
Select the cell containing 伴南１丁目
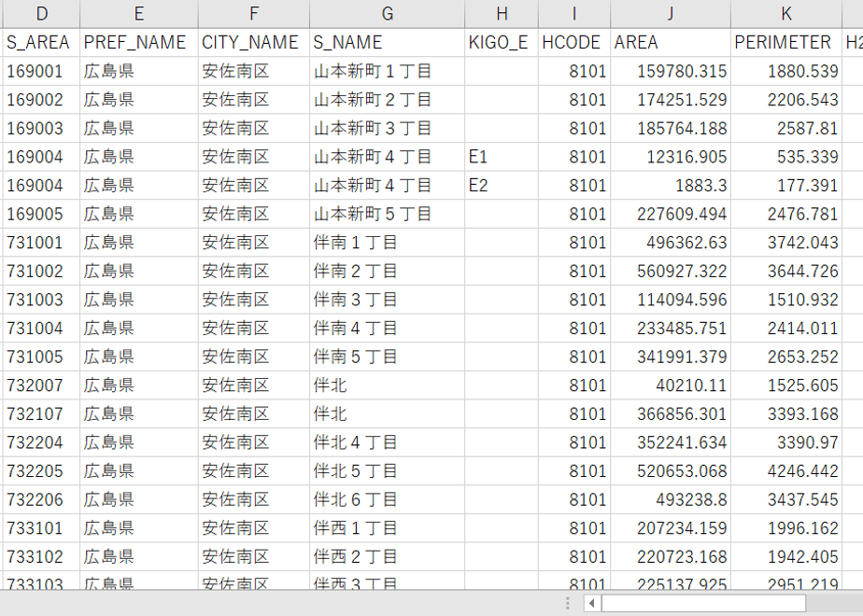387,243
